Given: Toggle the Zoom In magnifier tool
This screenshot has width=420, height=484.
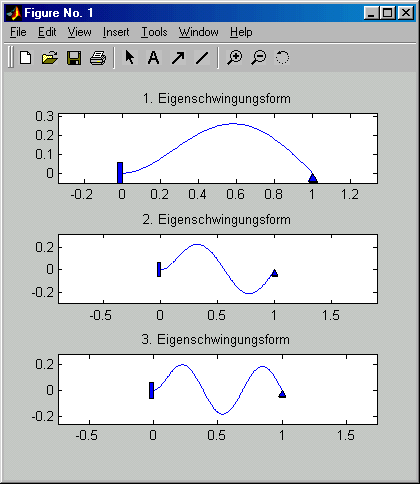Looking at the screenshot, I should (x=235, y=58).
